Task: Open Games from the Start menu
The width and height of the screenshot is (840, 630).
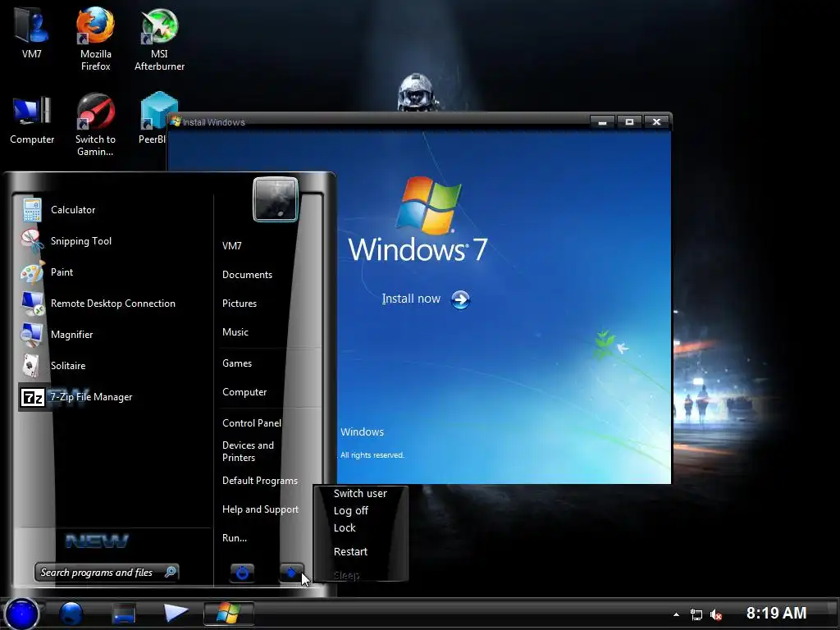Action: click(237, 363)
